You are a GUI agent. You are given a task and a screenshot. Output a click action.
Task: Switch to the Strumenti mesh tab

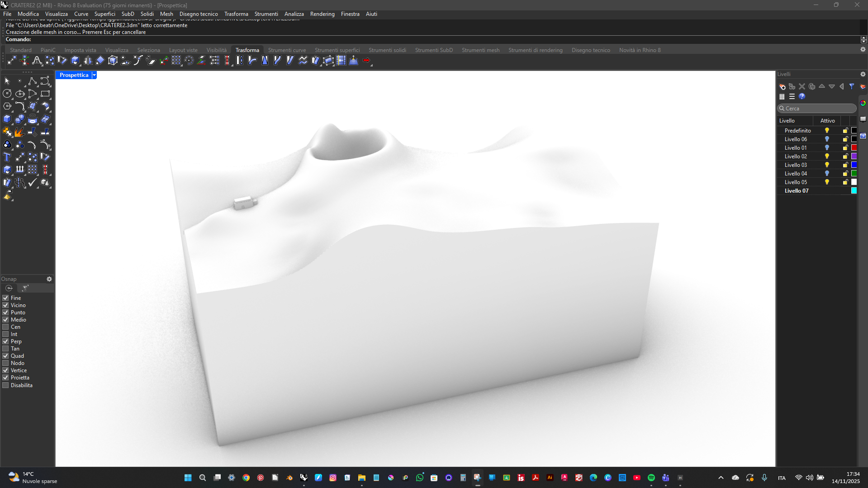tap(480, 50)
